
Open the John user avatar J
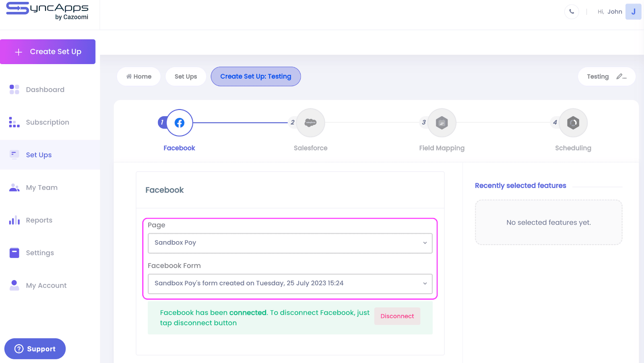pos(633,12)
